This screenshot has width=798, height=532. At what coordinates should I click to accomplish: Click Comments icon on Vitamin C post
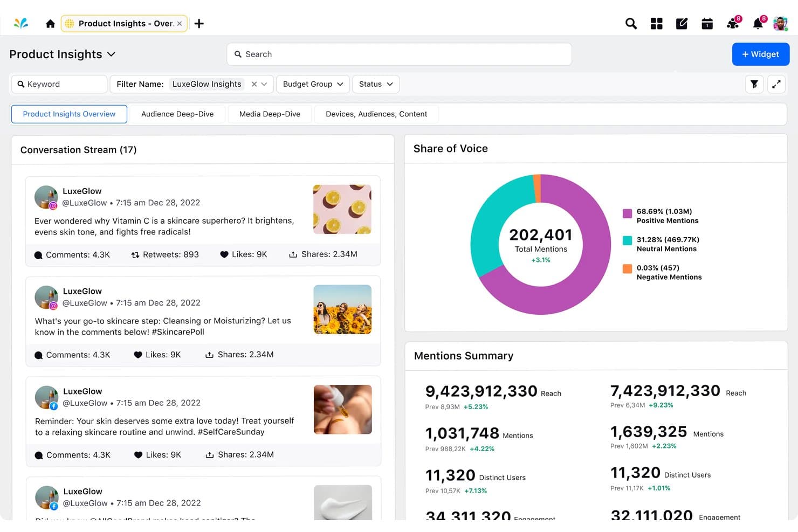click(x=38, y=255)
